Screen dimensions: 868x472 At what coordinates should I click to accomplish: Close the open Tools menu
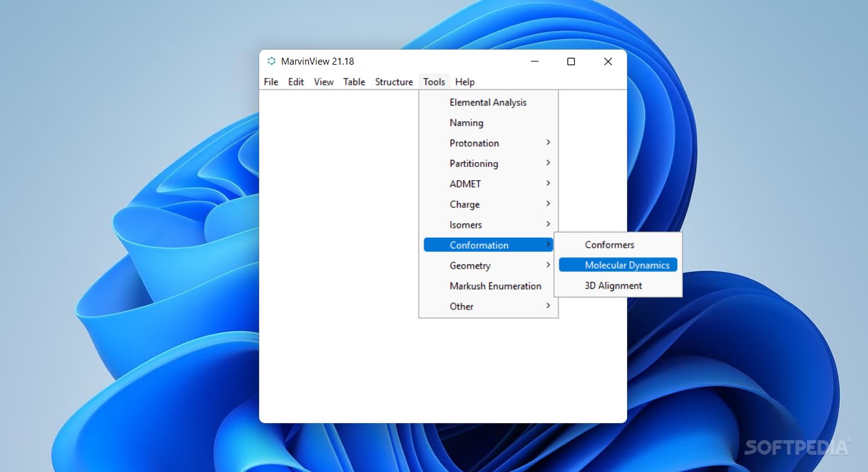pos(434,82)
